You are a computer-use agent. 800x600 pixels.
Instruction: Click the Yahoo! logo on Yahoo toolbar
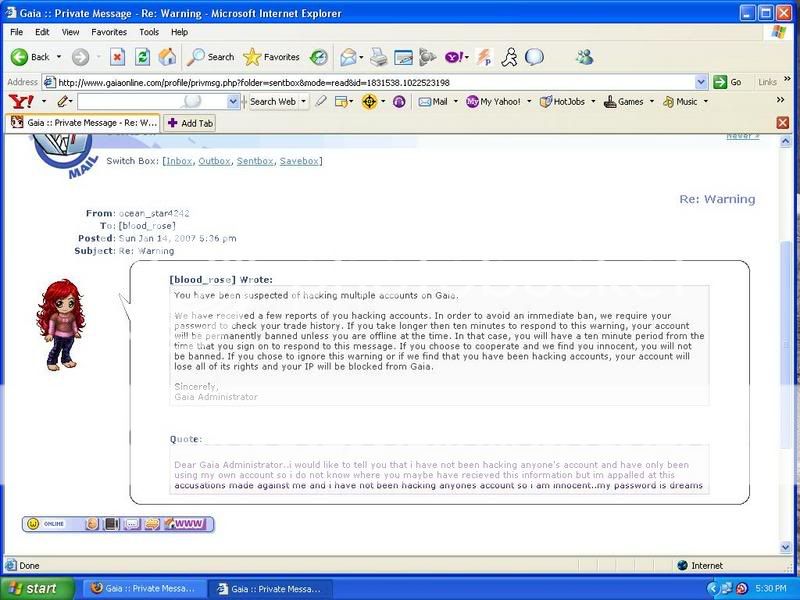(x=20, y=101)
